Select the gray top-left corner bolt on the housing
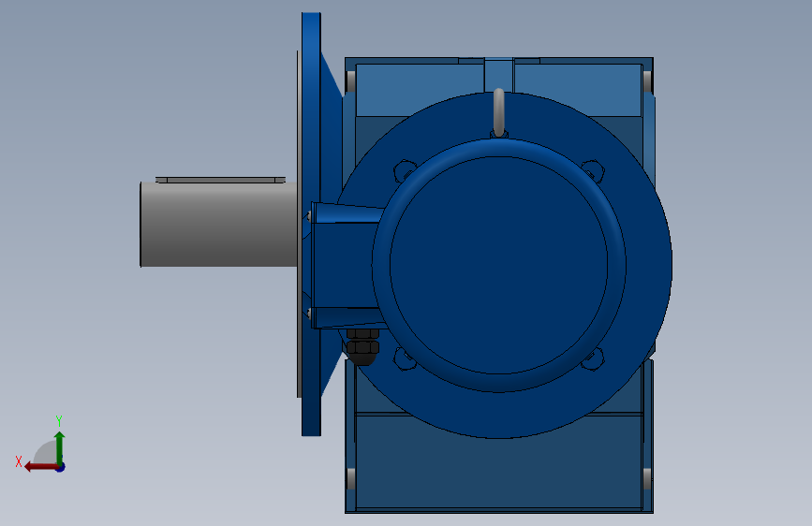 coord(350,80)
